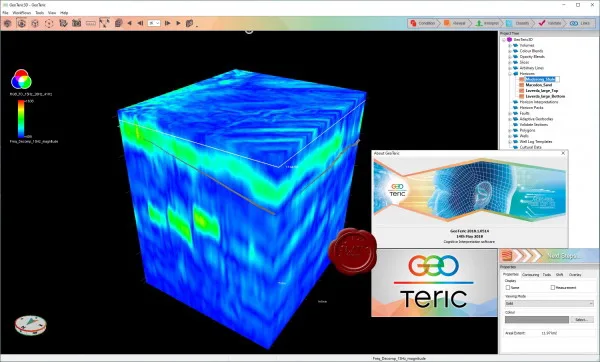This screenshot has width=600, height=362.
Task: Click the step backward arrow in toolbar
Action: point(140,23)
